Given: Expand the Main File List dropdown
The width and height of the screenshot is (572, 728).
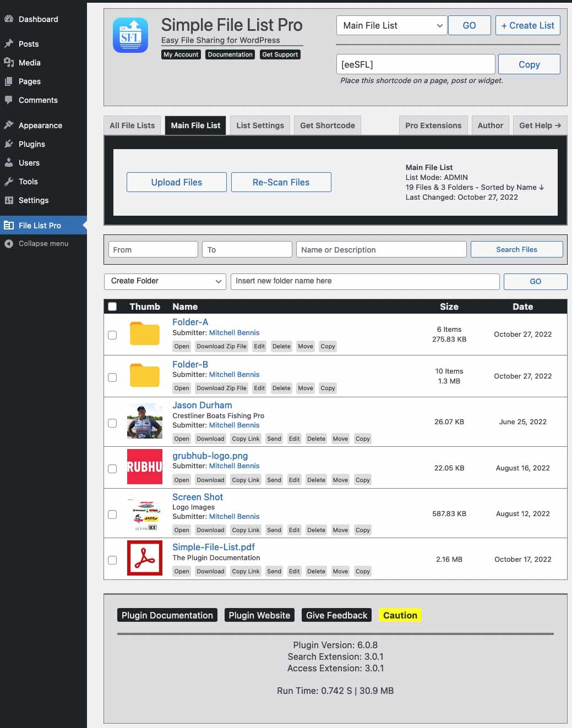Looking at the screenshot, I should (391, 25).
